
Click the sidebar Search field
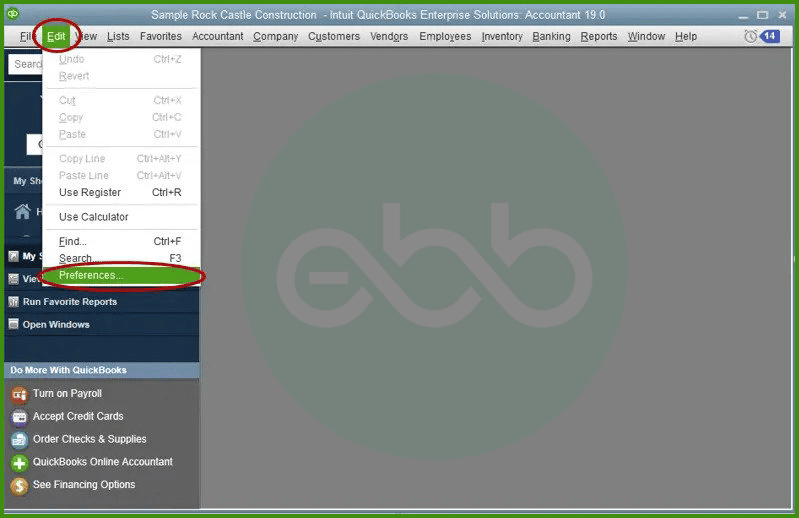coord(25,64)
